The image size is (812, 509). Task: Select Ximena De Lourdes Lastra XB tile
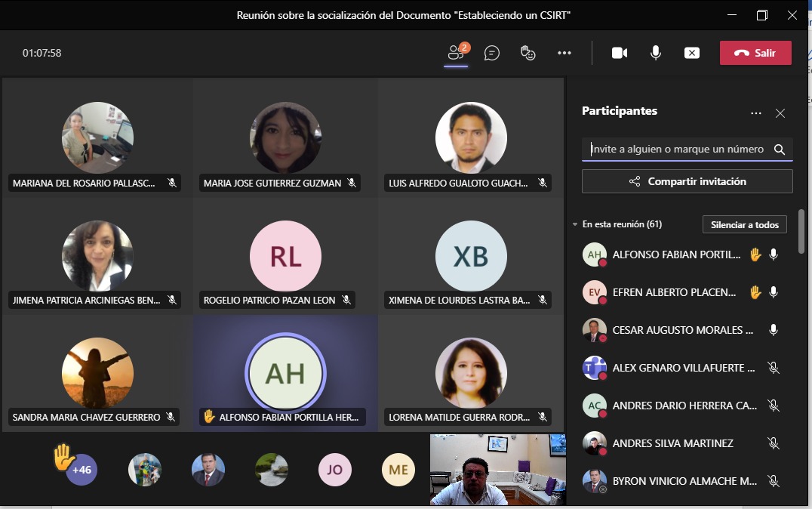(471, 256)
